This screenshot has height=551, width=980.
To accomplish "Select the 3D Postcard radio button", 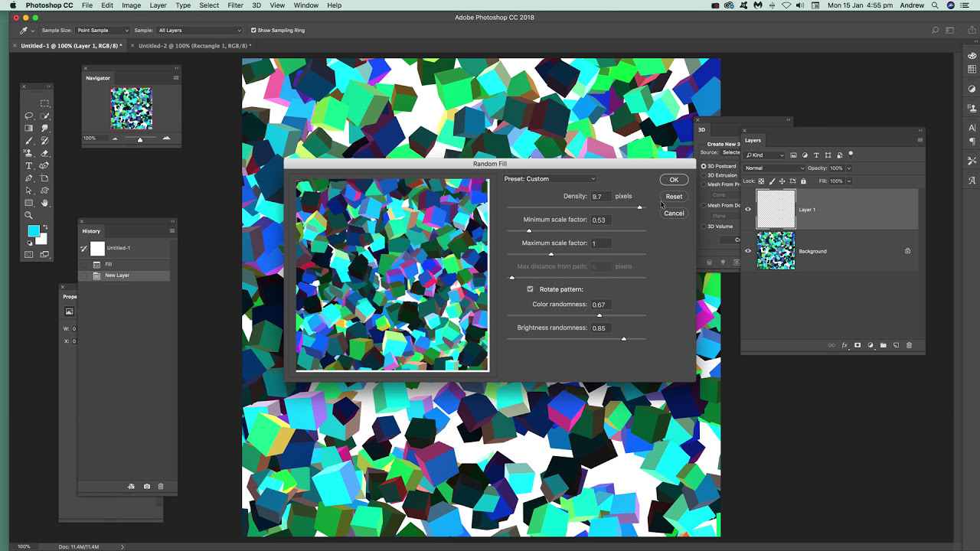I will [704, 166].
